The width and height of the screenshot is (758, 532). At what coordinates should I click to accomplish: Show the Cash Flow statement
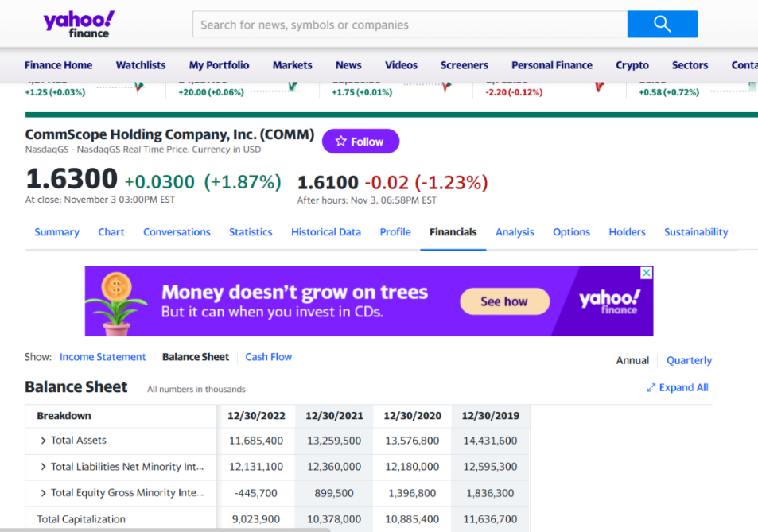(269, 357)
